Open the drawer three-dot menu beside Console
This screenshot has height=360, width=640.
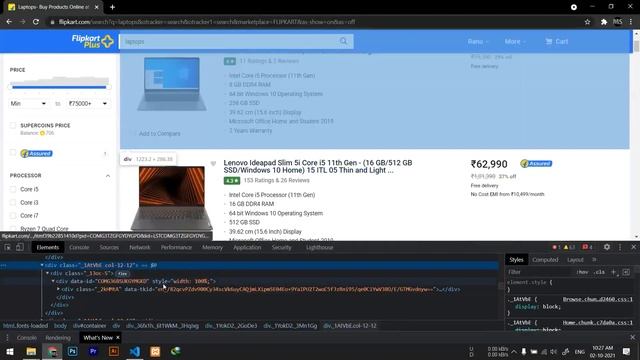coord(7,338)
